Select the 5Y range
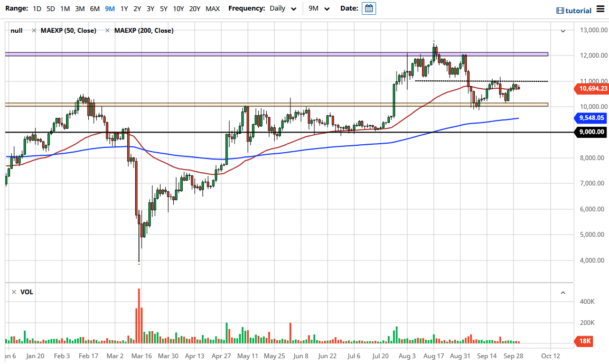 pos(164,8)
